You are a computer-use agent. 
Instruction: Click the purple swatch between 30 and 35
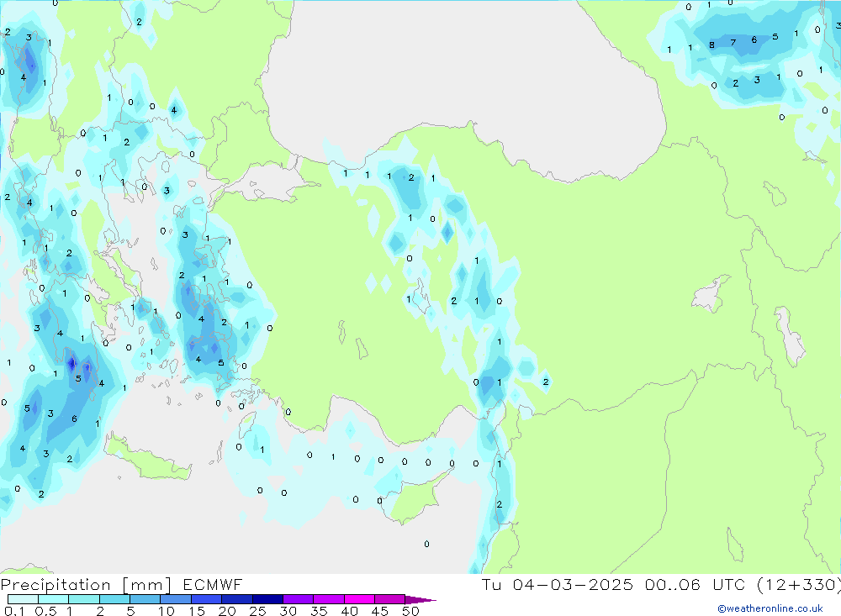click(x=299, y=599)
